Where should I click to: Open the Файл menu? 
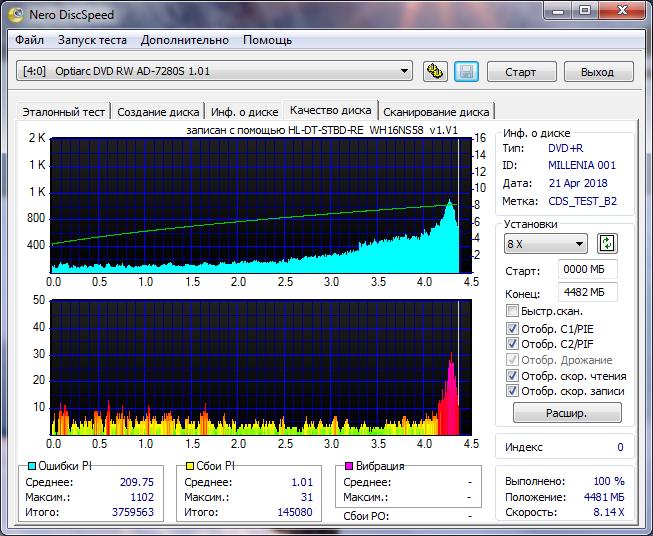click(x=30, y=40)
